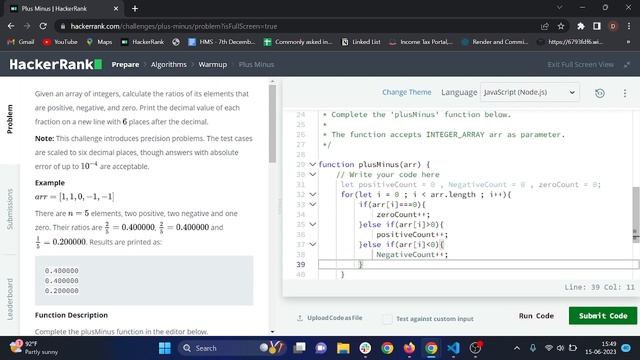Open the microphone tray icon
Image resolution: width=640 pixels, height=360 pixels.
(x=533, y=348)
